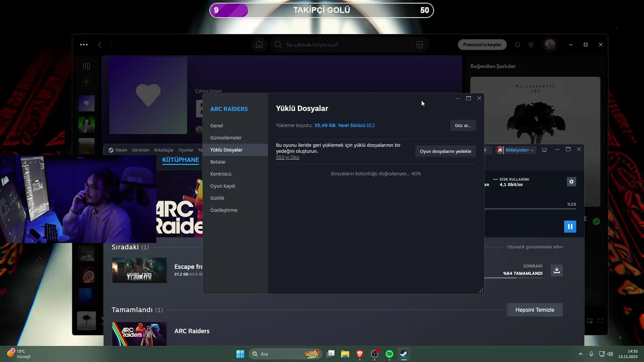Pause the current Steam download

point(570,226)
